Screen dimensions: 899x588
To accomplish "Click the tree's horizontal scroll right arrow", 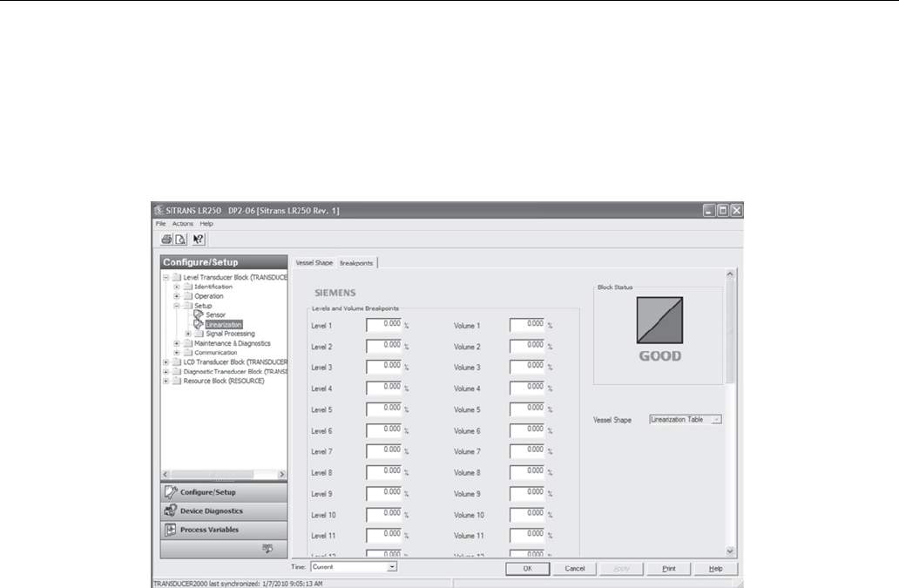I will pos(281,474).
